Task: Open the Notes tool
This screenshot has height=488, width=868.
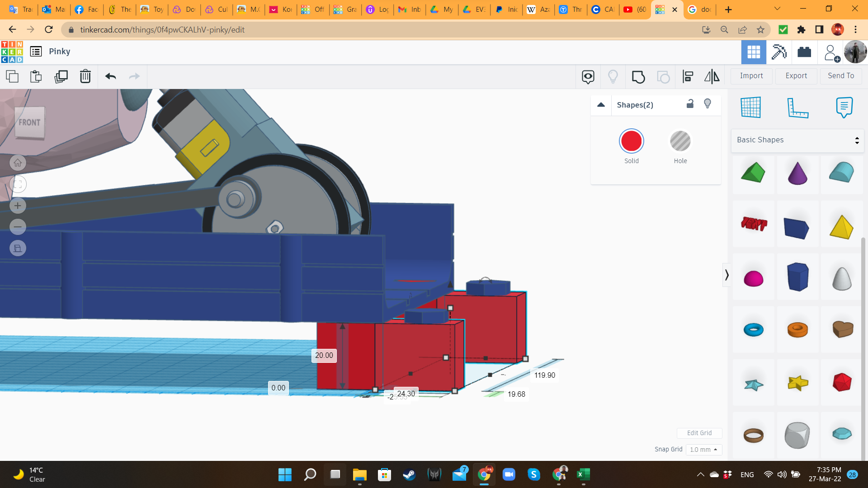Action: [x=844, y=108]
